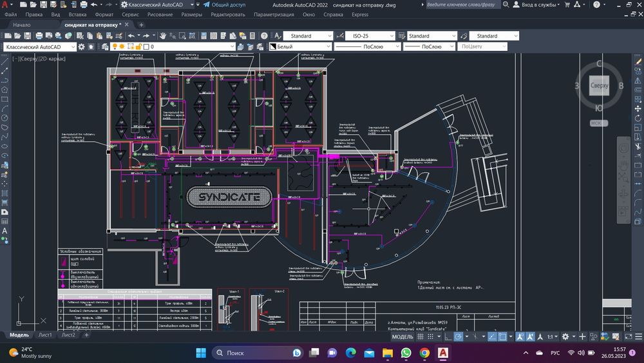Viewport: 644px width, 363px height.
Task: Open File Explorer from the taskbar
Action: pyautogui.click(x=387, y=353)
